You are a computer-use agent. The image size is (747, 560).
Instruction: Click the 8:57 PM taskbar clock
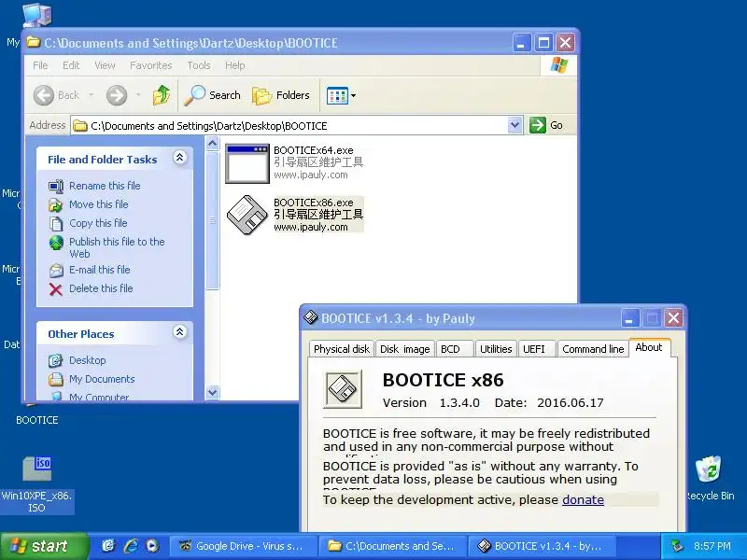click(x=712, y=546)
